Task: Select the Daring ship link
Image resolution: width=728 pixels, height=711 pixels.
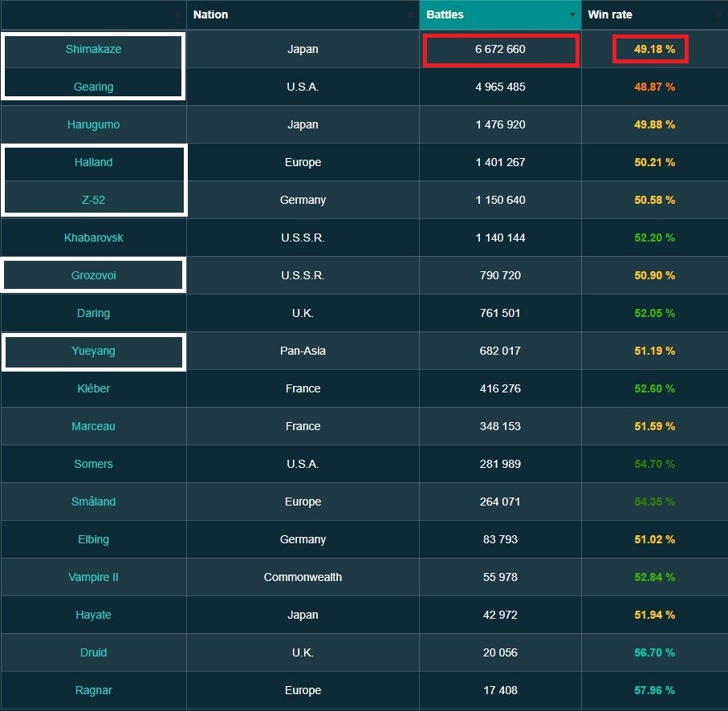Action: [x=93, y=313]
